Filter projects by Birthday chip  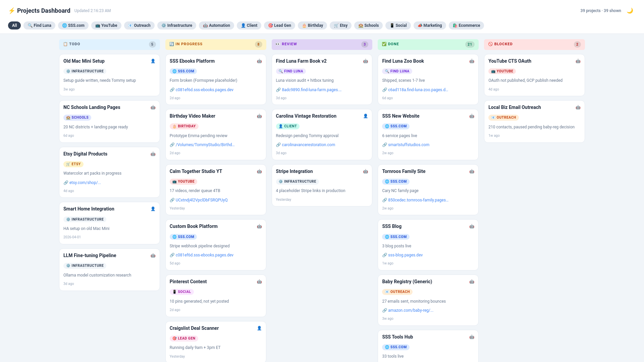pos(312,25)
